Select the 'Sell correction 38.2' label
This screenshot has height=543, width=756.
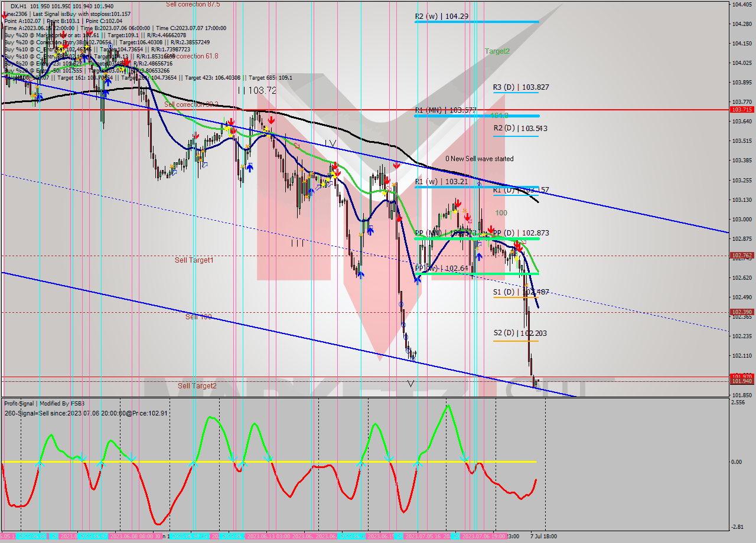(191, 104)
